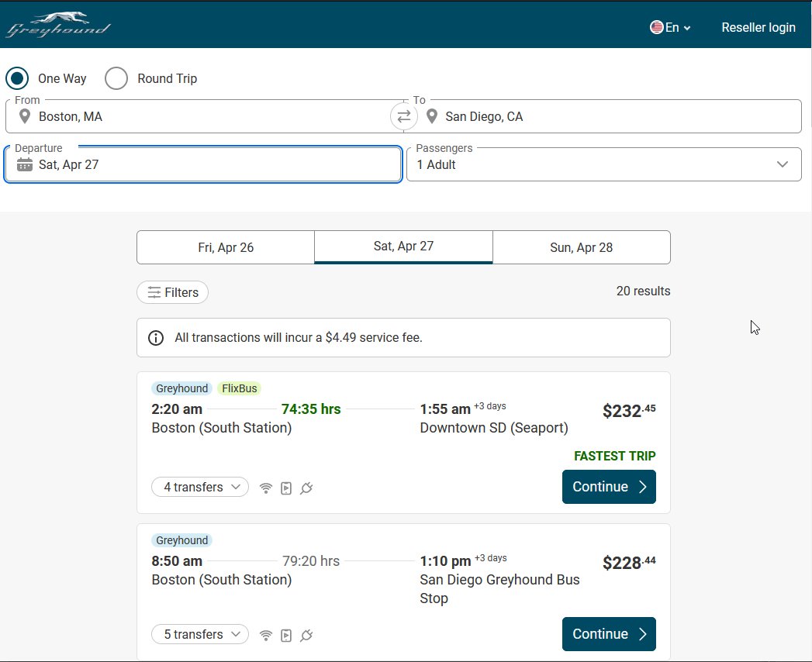Click the 74:35 hrs duration
This screenshot has height=662, width=812.
point(311,409)
